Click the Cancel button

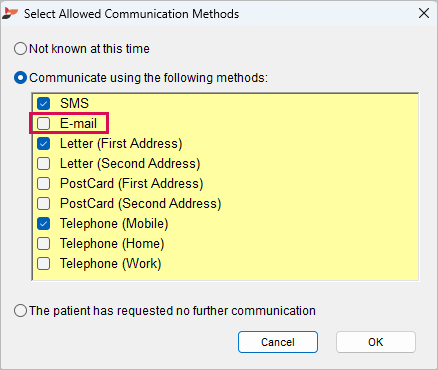coord(278,342)
